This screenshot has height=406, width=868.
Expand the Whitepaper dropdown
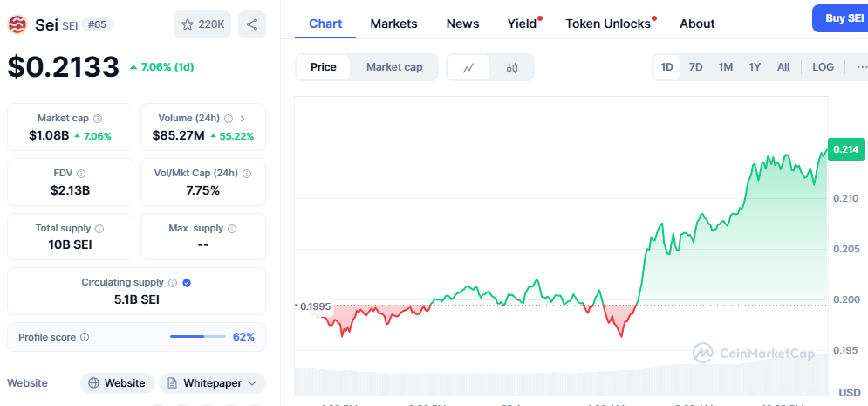coord(213,383)
